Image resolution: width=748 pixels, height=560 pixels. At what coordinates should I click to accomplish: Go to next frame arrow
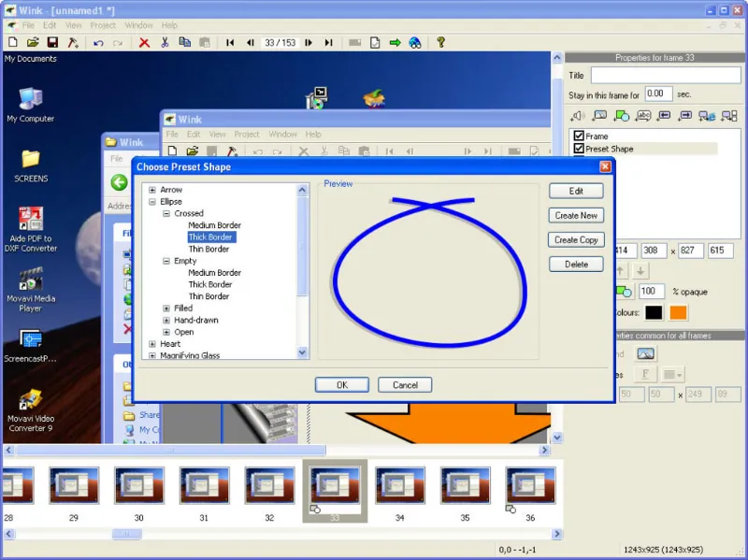309,43
